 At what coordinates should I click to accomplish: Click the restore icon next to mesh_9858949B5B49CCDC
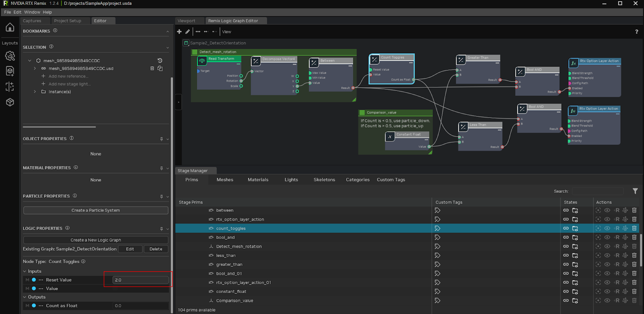pos(160,61)
